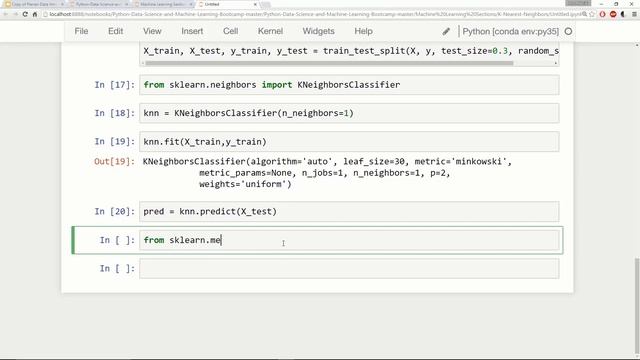Screen dimensions: 640x360
Task: Click the knn.fit cell In [19]
Action: coord(349,142)
